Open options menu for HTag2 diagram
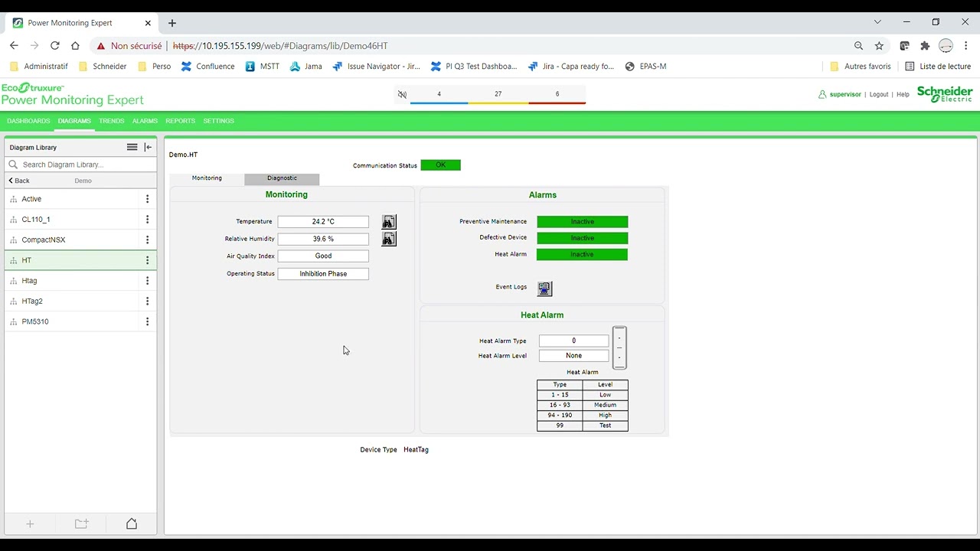The height and width of the screenshot is (551, 980). pos(148,302)
